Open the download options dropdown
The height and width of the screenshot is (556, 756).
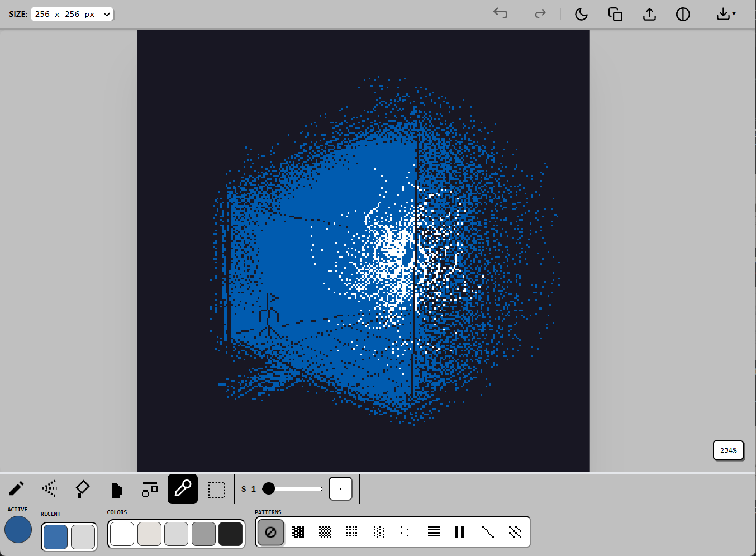726,14
